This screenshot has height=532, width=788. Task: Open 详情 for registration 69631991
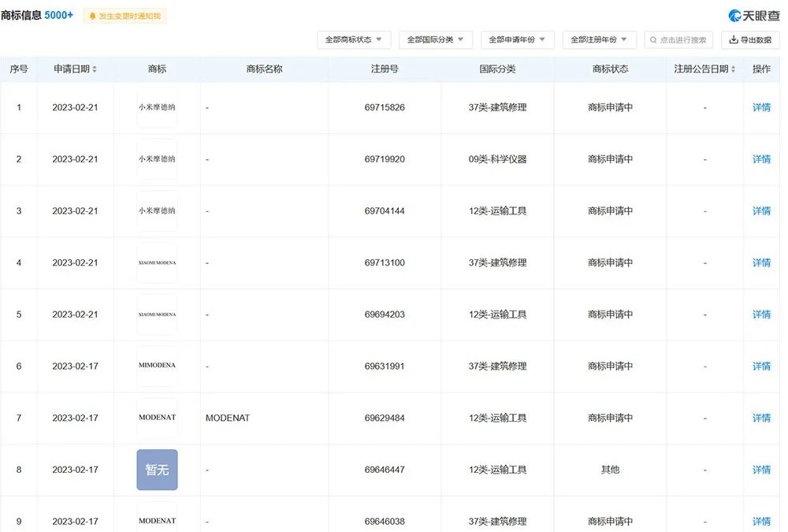point(761,366)
